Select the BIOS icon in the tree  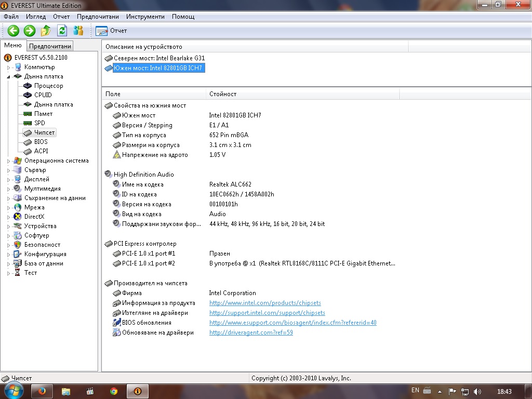click(x=28, y=142)
